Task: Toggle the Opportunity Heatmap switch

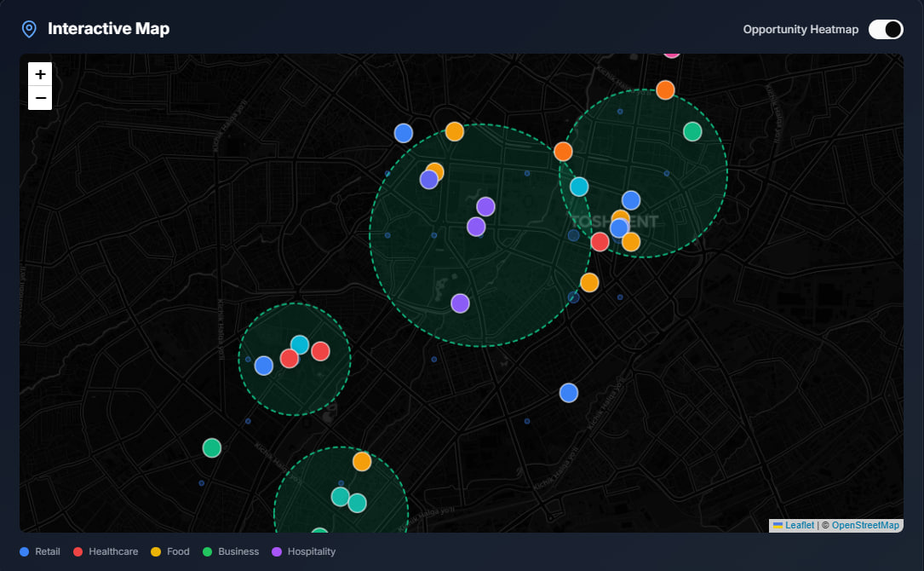Action: (x=886, y=29)
